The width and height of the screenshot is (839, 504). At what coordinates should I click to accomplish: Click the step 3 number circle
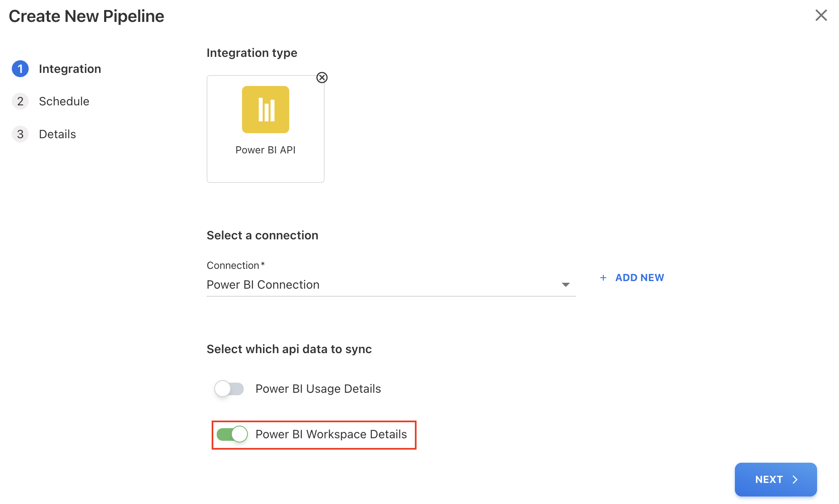coord(20,134)
